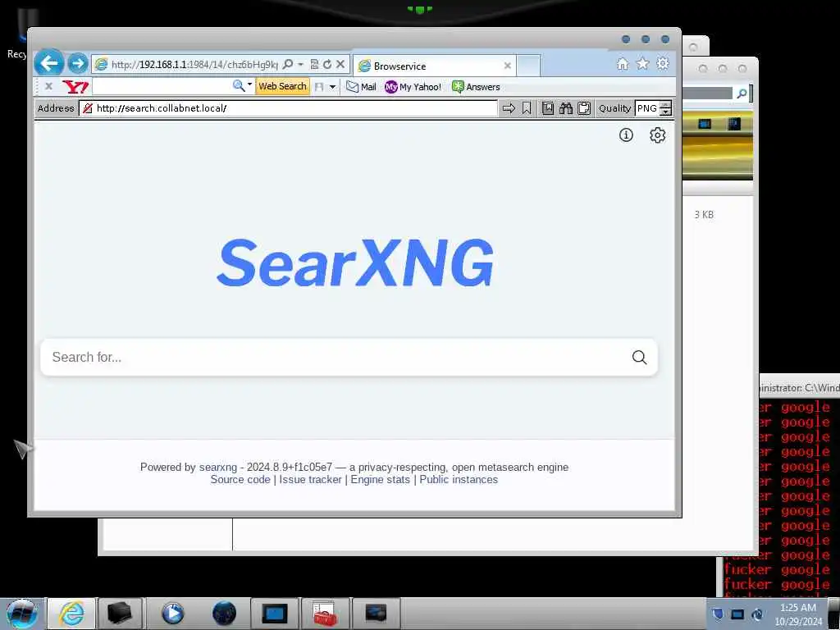The width and height of the screenshot is (840, 630).
Task: Click the last taskbar monitor icon
Action: click(x=376, y=614)
